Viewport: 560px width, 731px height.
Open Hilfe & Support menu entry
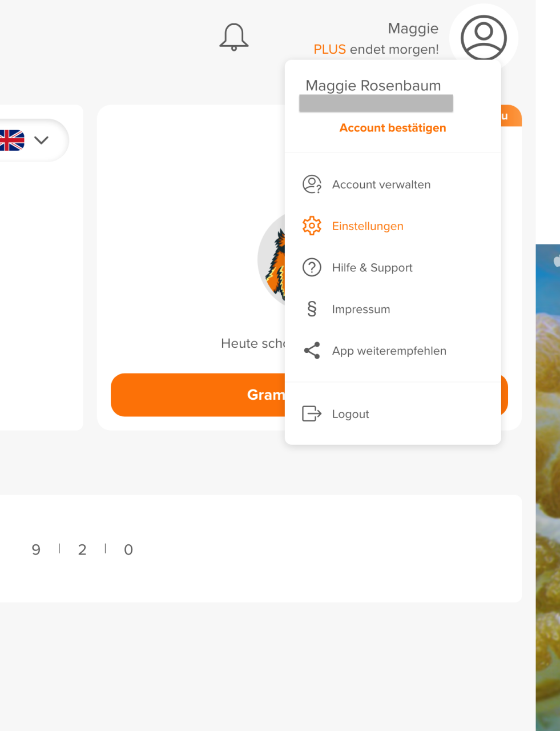point(393,267)
